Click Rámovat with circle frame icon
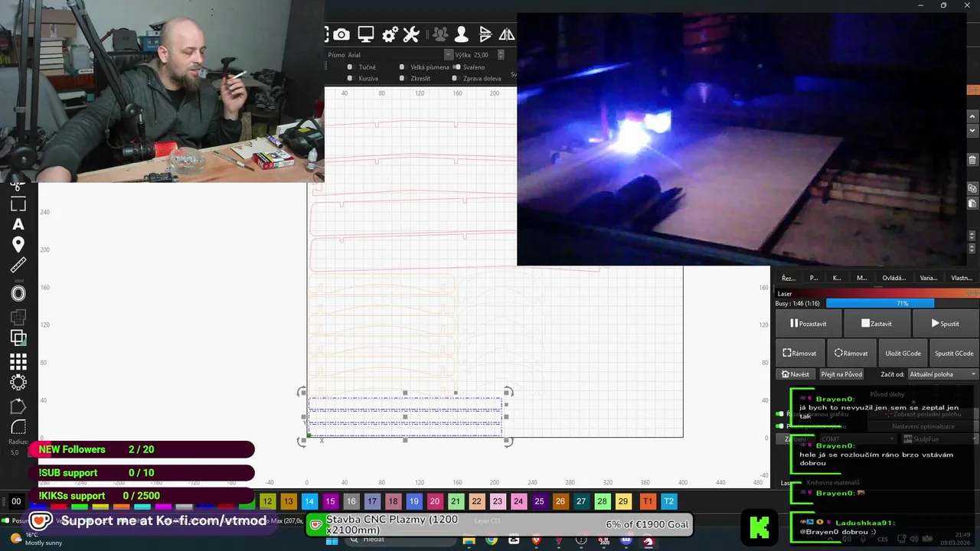This screenshot has height=551, width=980. tap(851, 353)
